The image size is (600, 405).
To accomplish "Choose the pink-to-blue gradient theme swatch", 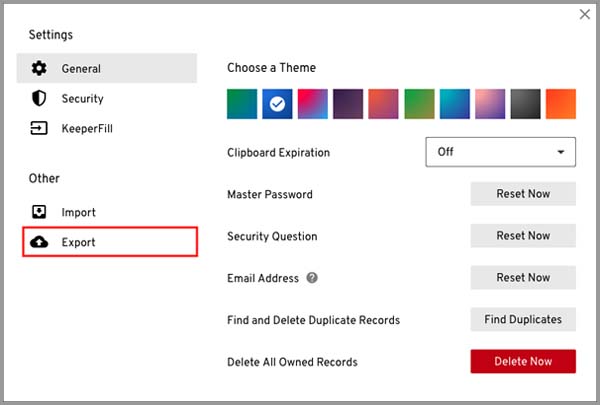I will click(x=313, y=104).
